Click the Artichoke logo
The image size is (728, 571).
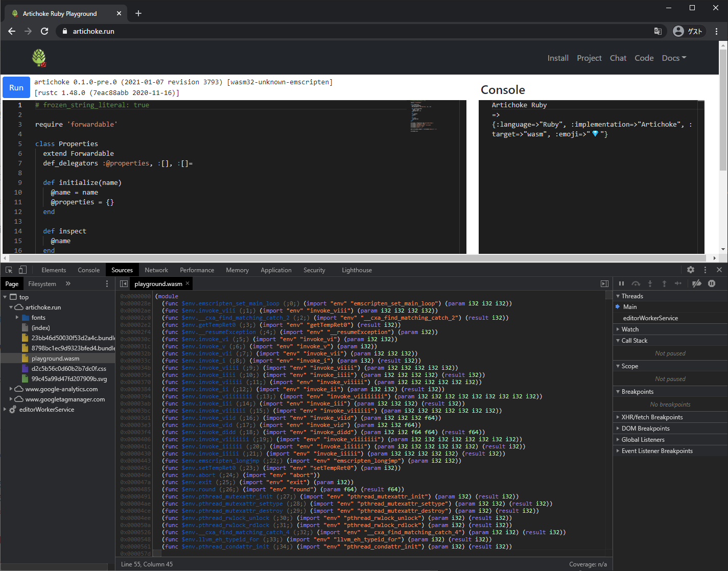coord(39,58)
